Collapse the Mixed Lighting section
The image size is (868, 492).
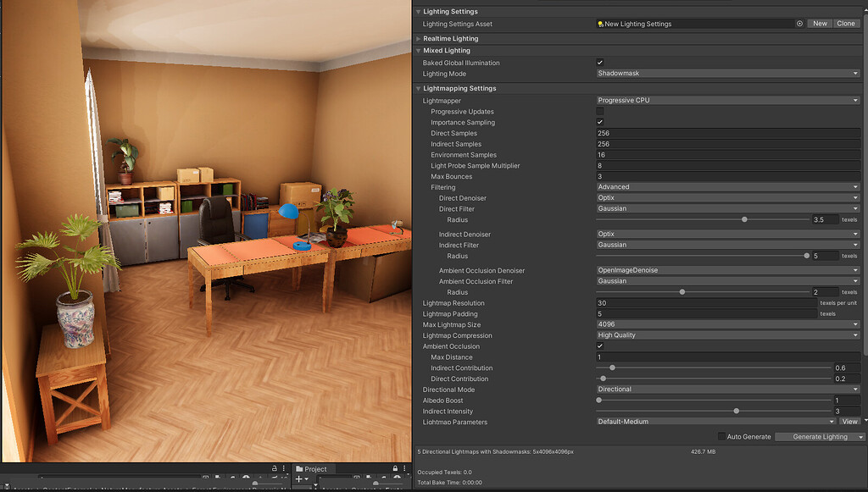coord(420,51)
